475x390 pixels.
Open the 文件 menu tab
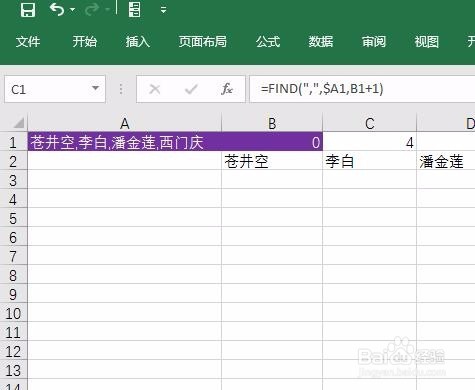tap(28, 42)
